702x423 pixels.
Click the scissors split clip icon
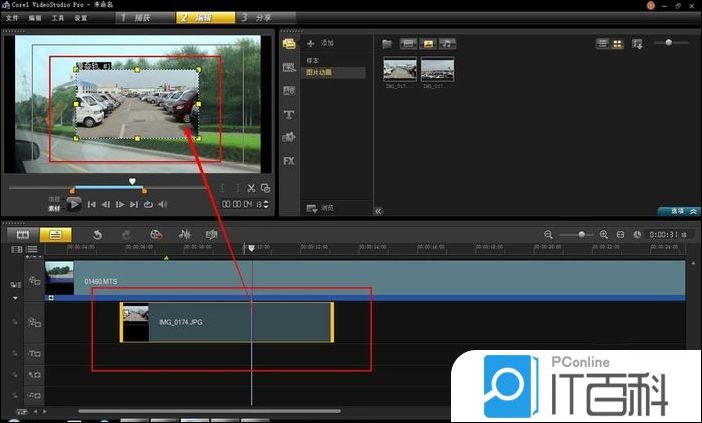point(251,188)
